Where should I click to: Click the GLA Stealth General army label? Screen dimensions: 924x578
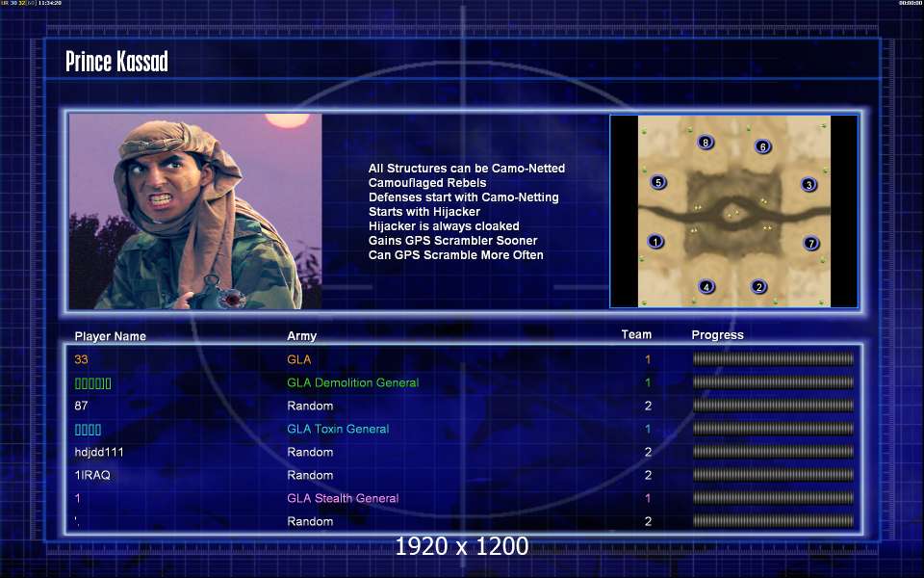(x=343, y=498)
